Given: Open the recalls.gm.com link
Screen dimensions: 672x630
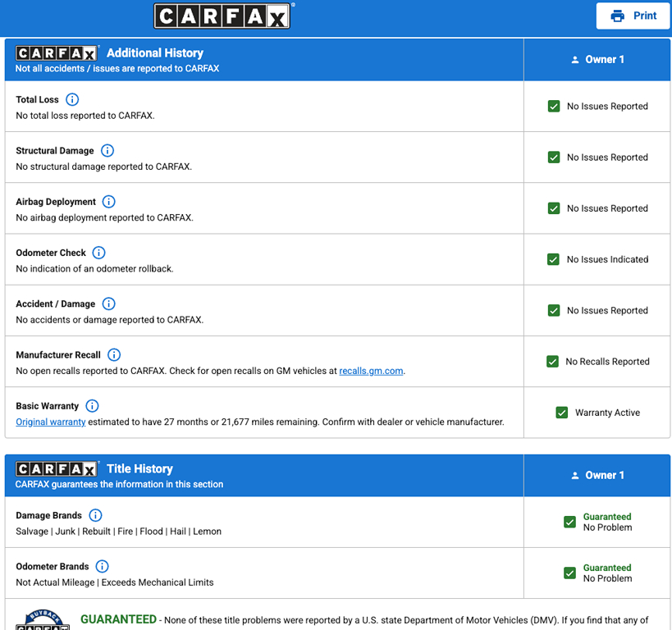Looking at the screenshot, I should pos(371,371).
